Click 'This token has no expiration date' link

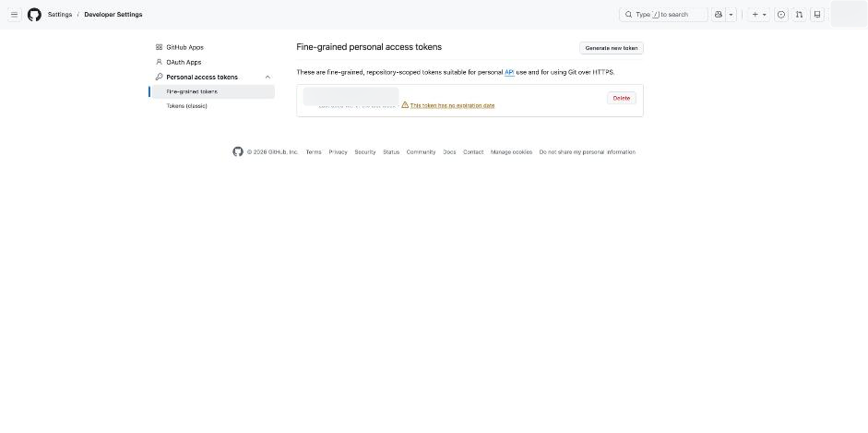pyautogui.click(x=452, y=105)
